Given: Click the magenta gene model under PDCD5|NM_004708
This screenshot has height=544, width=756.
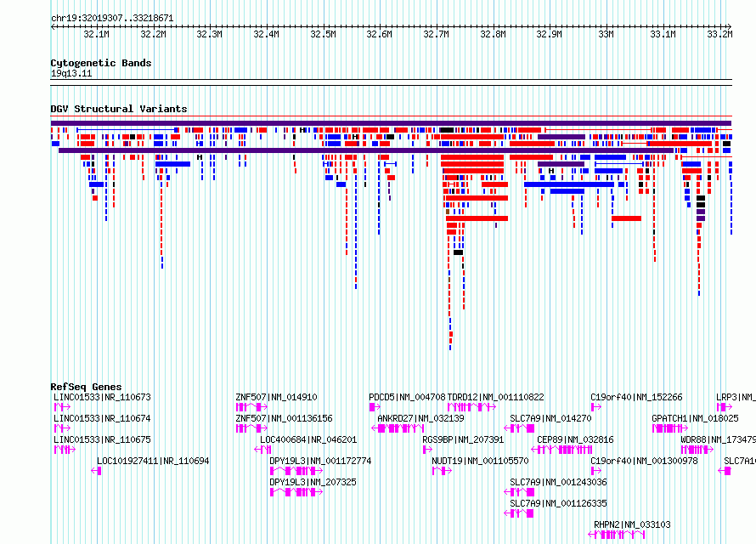Looking at the screenshot, I should click(375, 407).
